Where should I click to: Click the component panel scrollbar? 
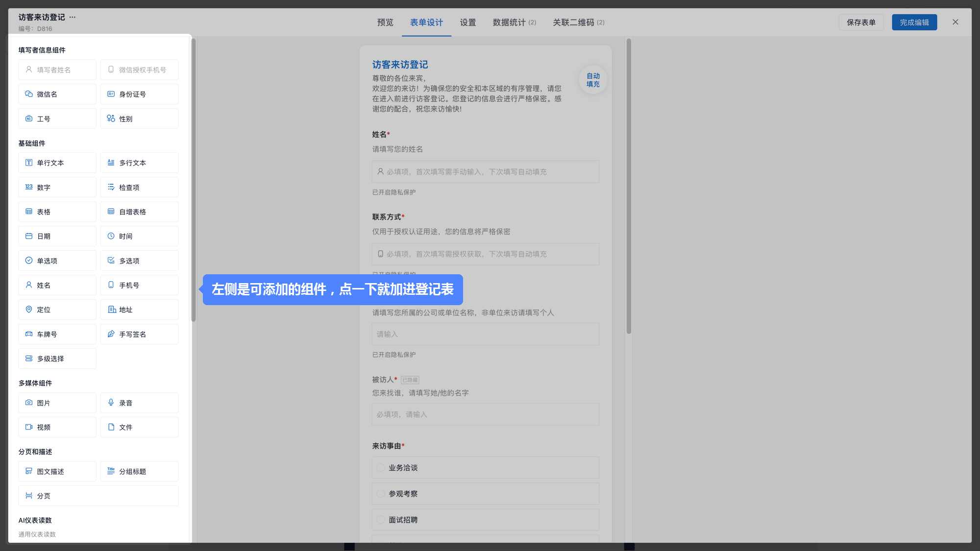[194, 180]
